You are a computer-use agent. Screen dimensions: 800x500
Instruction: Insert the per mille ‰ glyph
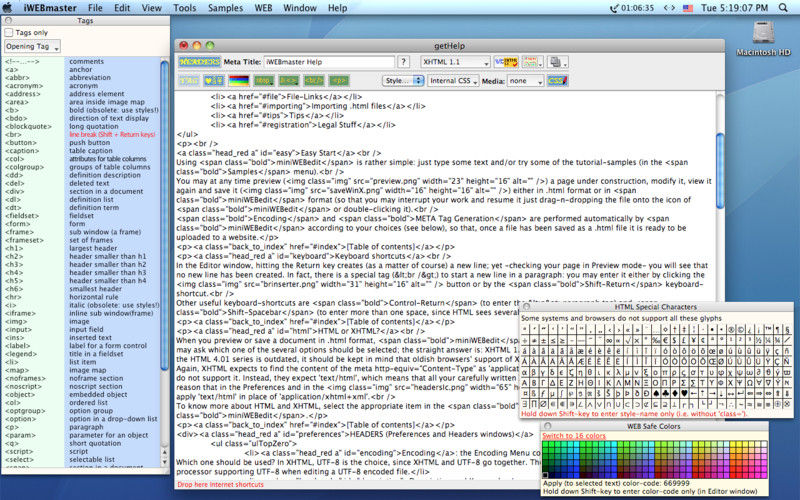point(656,340)
